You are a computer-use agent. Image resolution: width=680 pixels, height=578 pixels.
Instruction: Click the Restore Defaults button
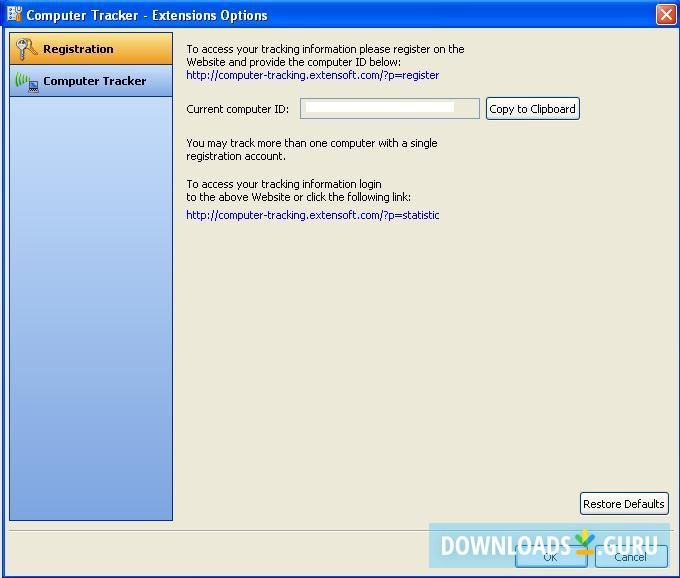624,504
